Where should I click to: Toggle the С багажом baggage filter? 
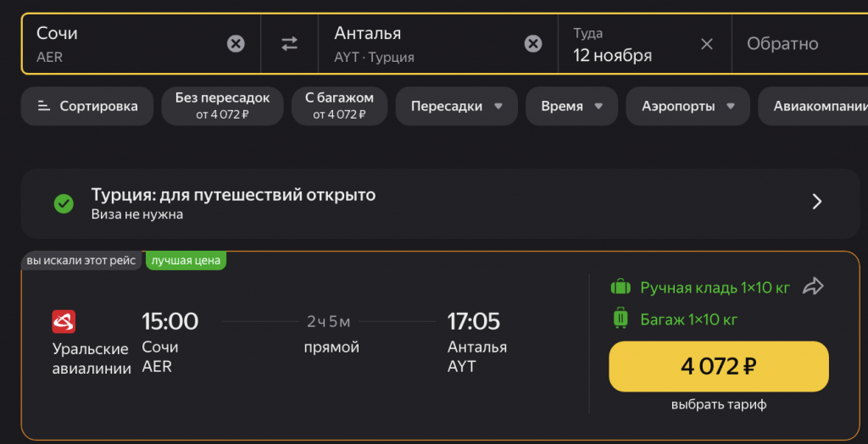click(x=339, y=106)
